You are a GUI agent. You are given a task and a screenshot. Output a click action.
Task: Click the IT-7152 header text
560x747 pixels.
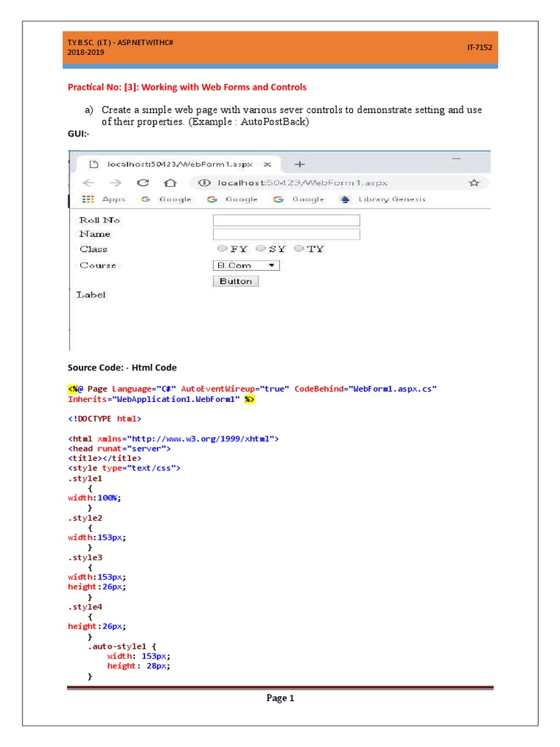click(x=480, y=47)
